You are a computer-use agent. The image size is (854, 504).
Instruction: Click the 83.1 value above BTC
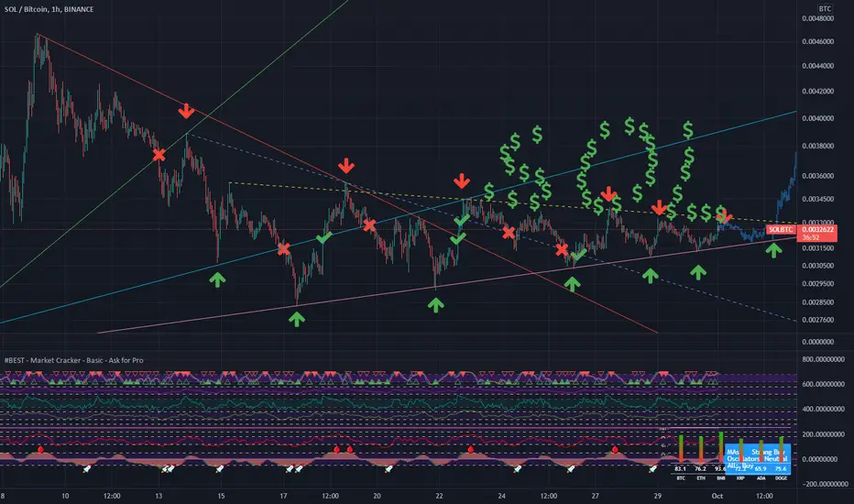(680, 469)
